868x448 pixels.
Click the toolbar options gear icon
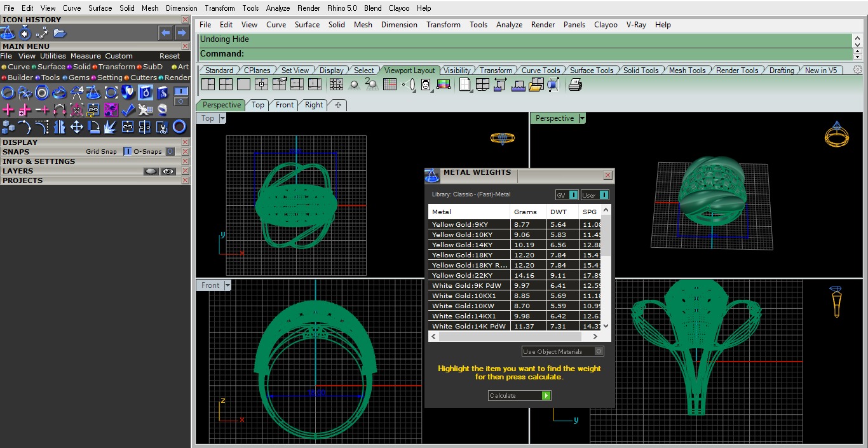click(858, 70)
